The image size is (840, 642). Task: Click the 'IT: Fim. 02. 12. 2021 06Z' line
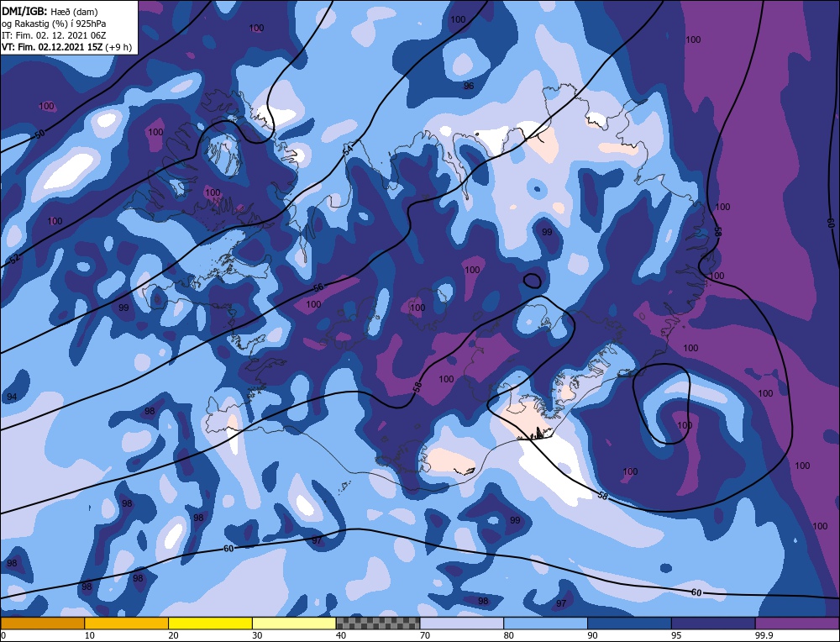pyautogui.click(x=54, y=35)
